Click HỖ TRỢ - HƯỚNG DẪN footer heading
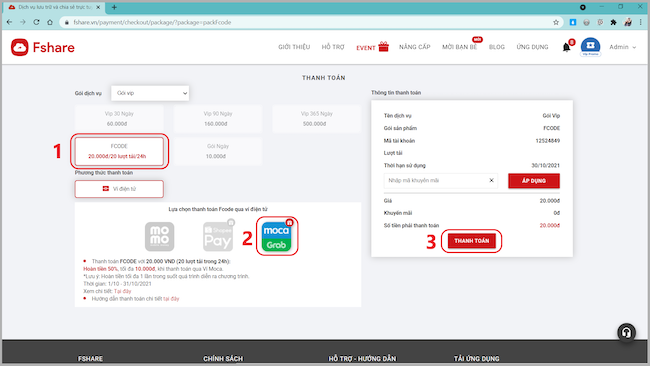650x366 pixels. (x=362, y=359)
